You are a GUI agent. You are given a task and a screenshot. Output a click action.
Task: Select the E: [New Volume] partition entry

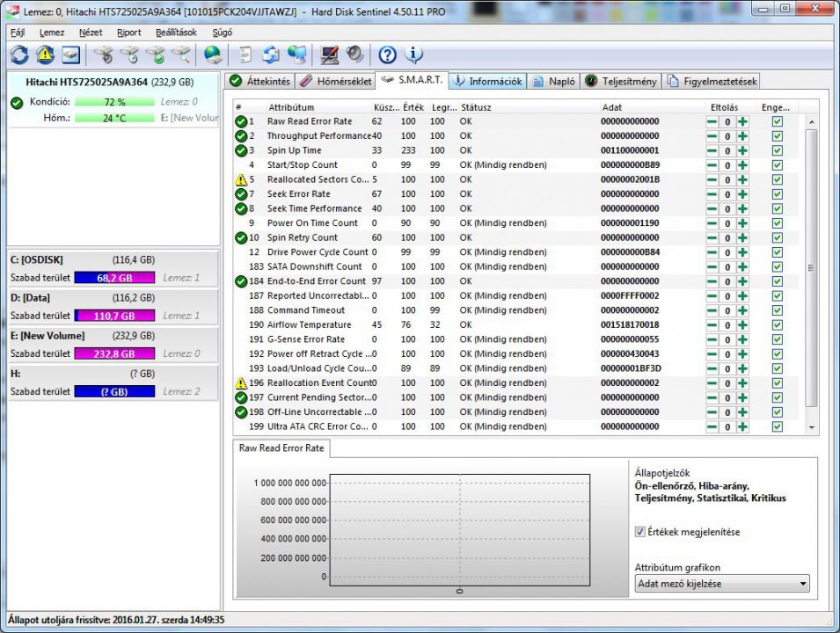[x=113, y=344]
